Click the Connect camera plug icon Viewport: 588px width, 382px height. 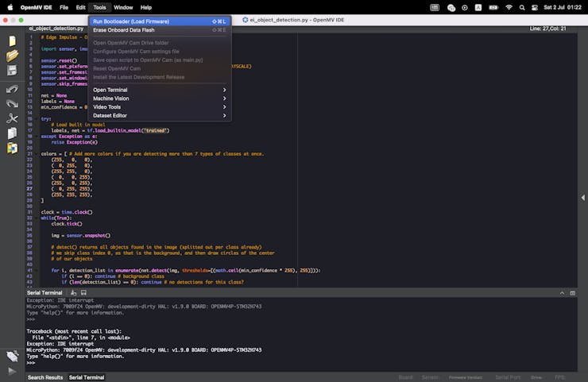[12, 357]
